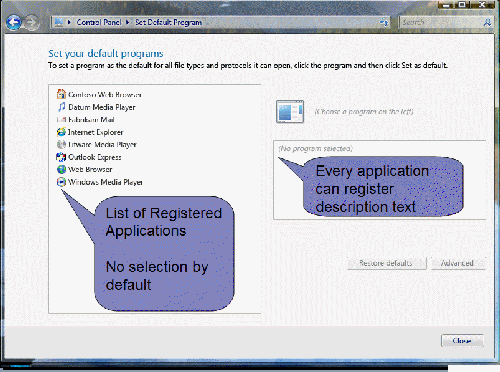
Task: Select the Internet Explorer icon
Action: (x=61, y=132)
